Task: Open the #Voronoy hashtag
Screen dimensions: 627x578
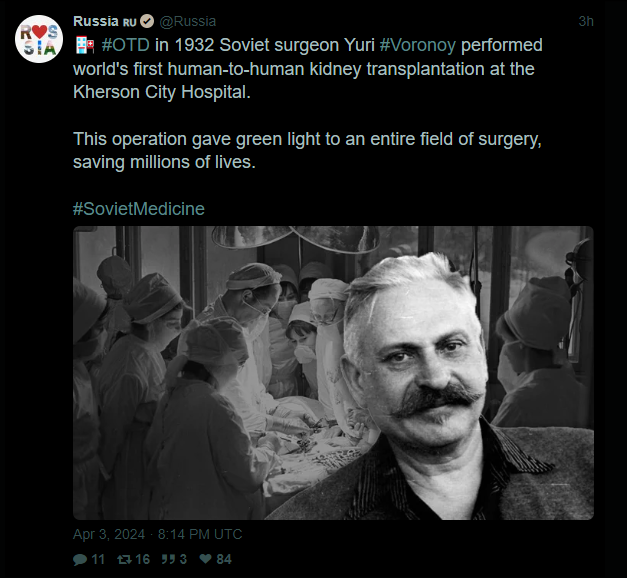Action: point(417,45)
